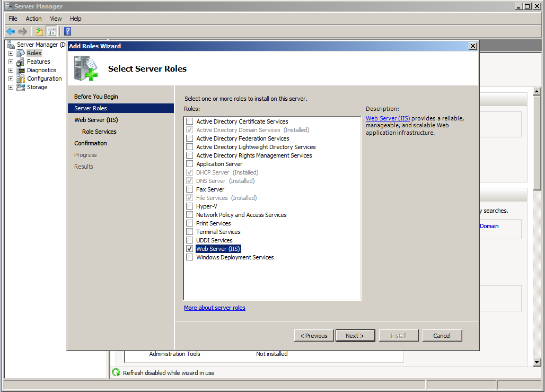The image size is (545, 392).
Task: Click the scroll up arrow in Server Manager pane
Action: click(537, 91)
